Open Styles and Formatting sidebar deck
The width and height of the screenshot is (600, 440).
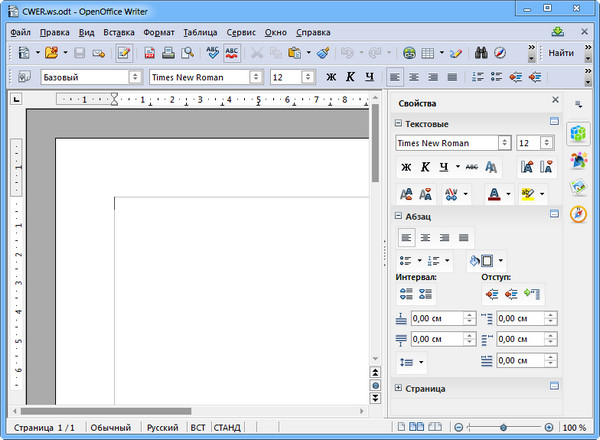click(578, 160)
